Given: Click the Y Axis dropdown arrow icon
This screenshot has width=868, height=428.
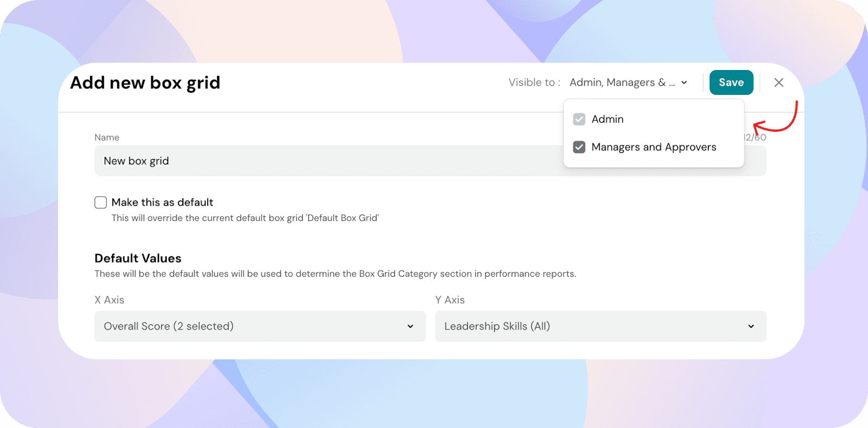Looking at the screenshot, I should coord(751,326).
